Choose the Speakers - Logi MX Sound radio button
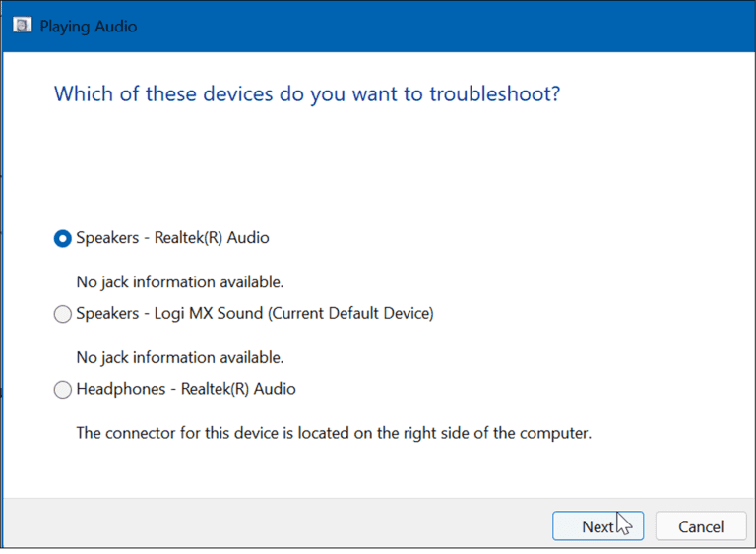756x554 pixels. pyautogui.click(x=63, y=314)
